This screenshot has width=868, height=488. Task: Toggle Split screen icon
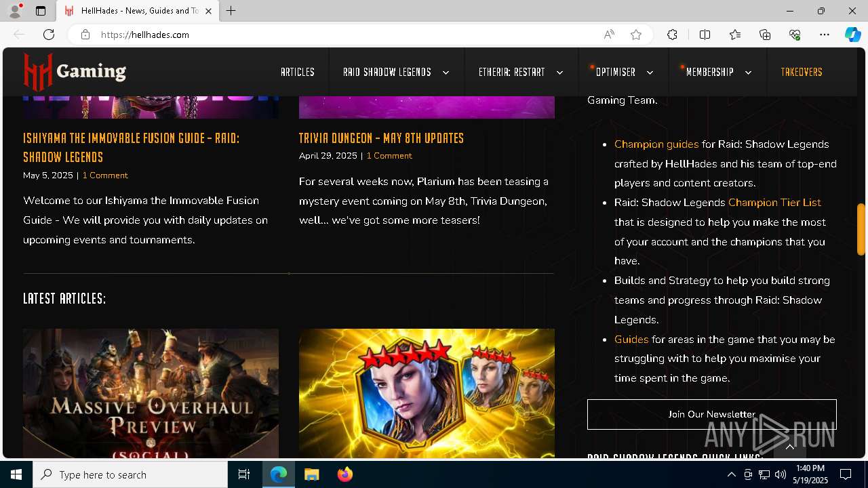(x=705, y=35)
